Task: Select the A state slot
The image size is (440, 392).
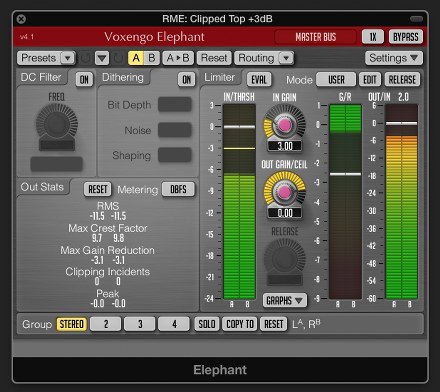Action: click(x=136, y=58)
